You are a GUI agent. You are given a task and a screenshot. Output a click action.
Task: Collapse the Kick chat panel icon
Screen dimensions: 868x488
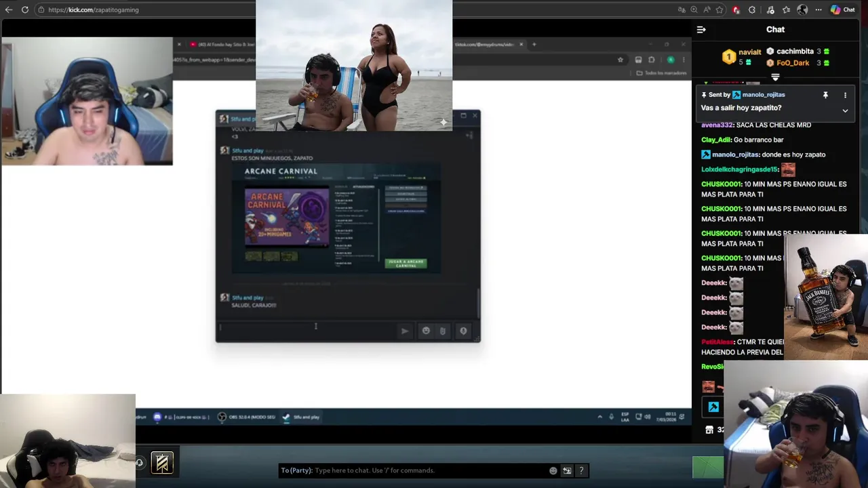pyautogui.click(x=701, y=30)
